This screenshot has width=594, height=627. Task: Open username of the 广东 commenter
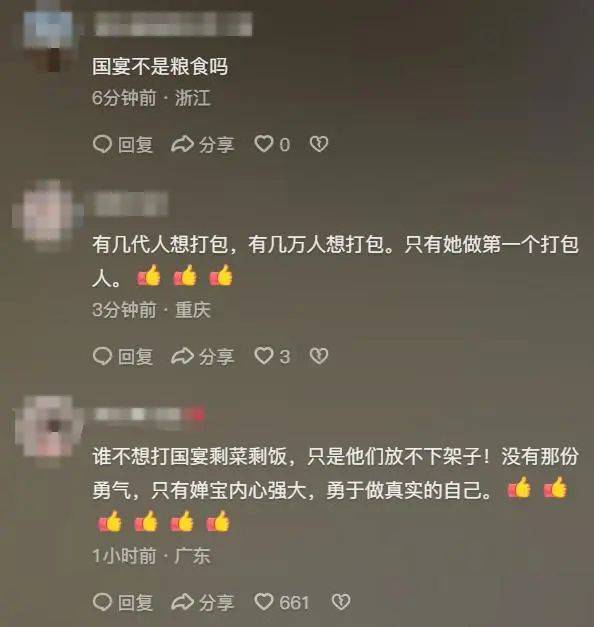[x=149, y=415]
